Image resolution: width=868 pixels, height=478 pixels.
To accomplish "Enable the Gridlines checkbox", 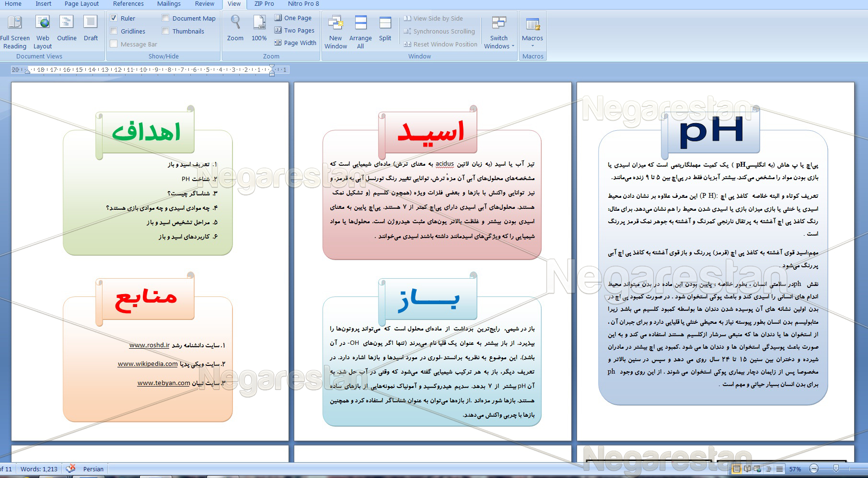I will tap(114, 31).
